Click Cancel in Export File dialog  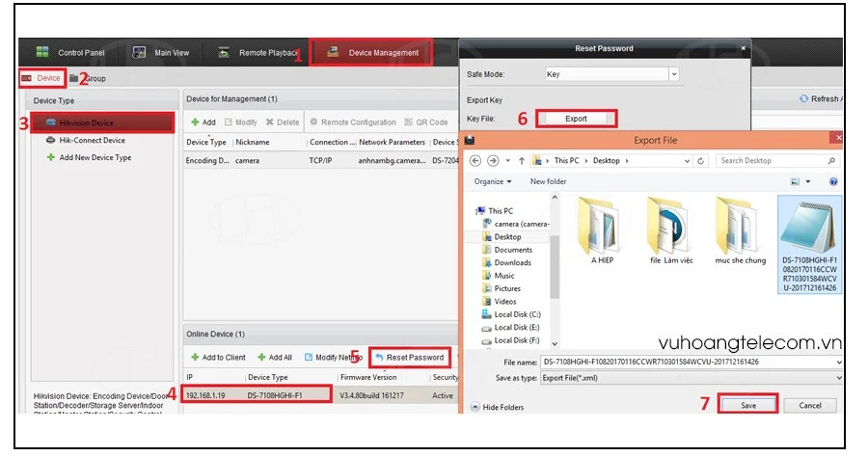pyautogui.click(x=810, y=405)
